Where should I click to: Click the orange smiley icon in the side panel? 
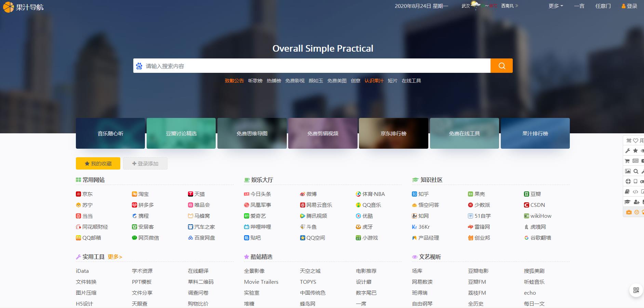click(x=636, y=212)
